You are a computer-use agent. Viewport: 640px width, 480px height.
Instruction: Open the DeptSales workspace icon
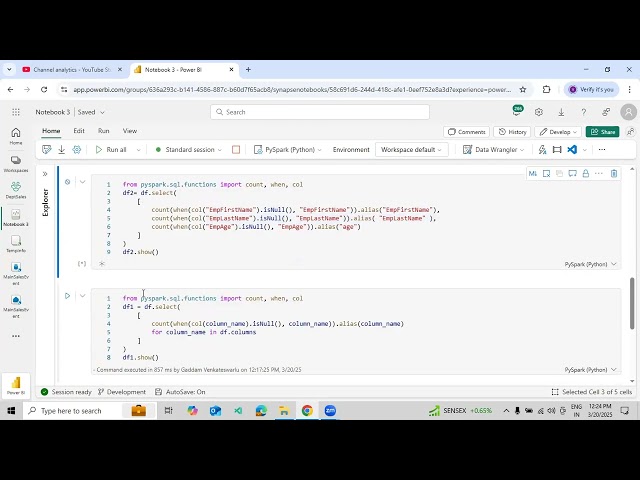tap(16, 190)
